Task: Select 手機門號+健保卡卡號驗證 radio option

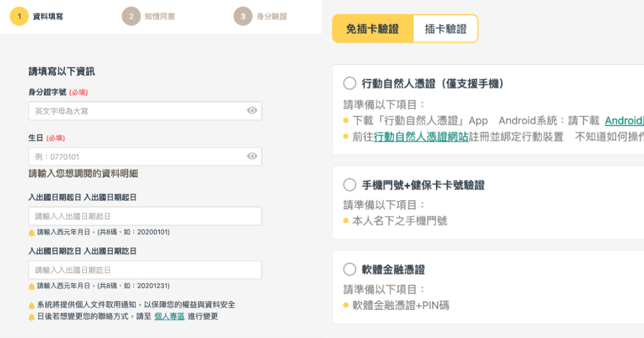Action: 350,185
